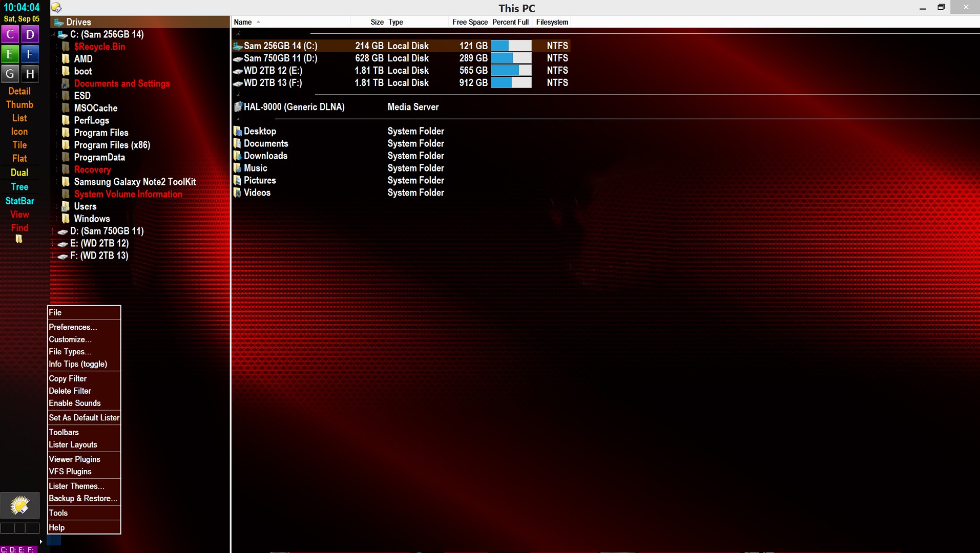
Task: Click the Percent Full bar for drive C
Action: tap(511, 46)
